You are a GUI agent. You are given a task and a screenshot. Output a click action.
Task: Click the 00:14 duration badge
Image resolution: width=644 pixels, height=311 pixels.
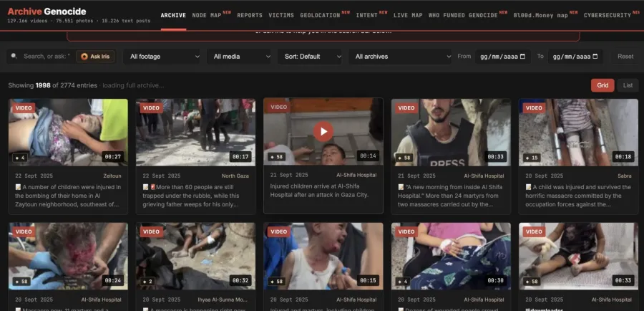click(x=368, y=156)
